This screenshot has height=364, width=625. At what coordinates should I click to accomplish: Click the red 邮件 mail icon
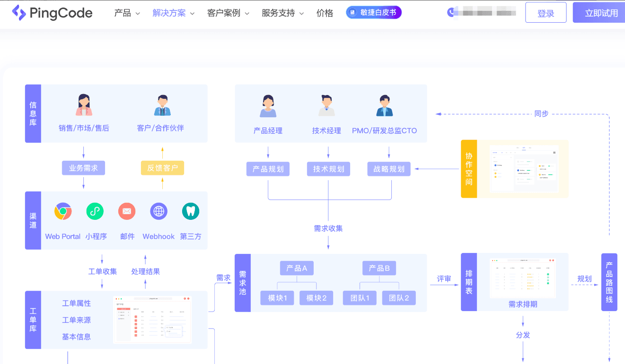pos(127,211)
